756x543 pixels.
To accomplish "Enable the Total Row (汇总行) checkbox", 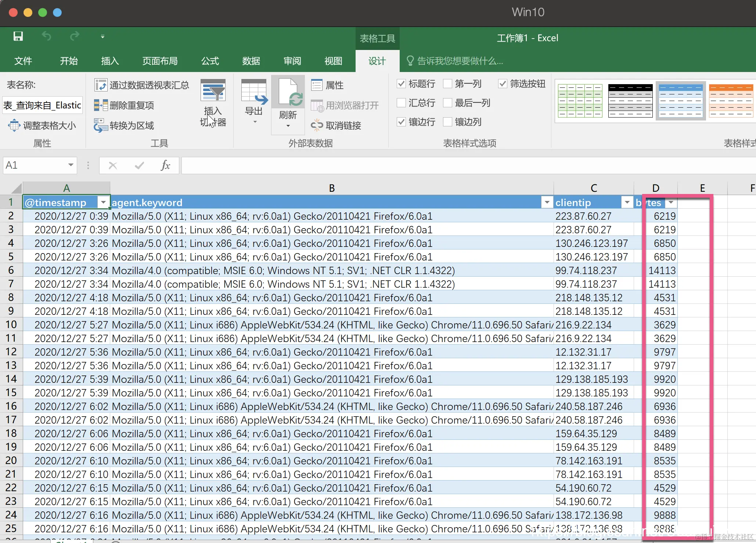I will 402,103.
